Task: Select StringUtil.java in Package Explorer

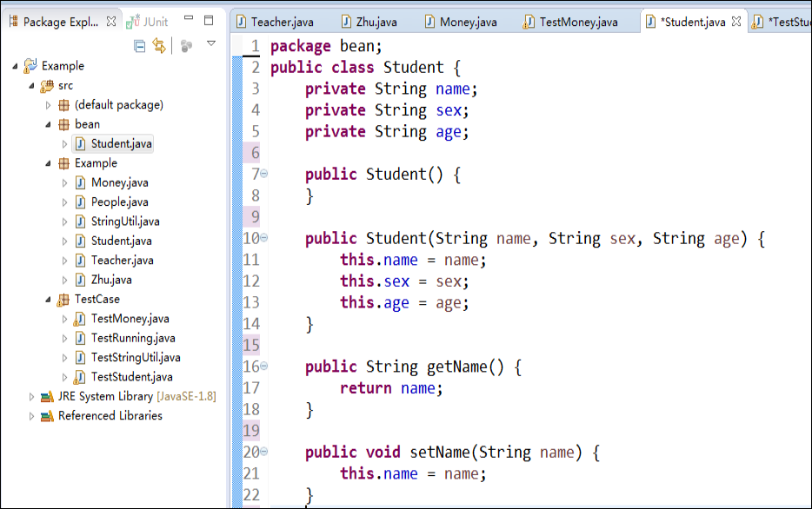Action: tap(125, 221)
